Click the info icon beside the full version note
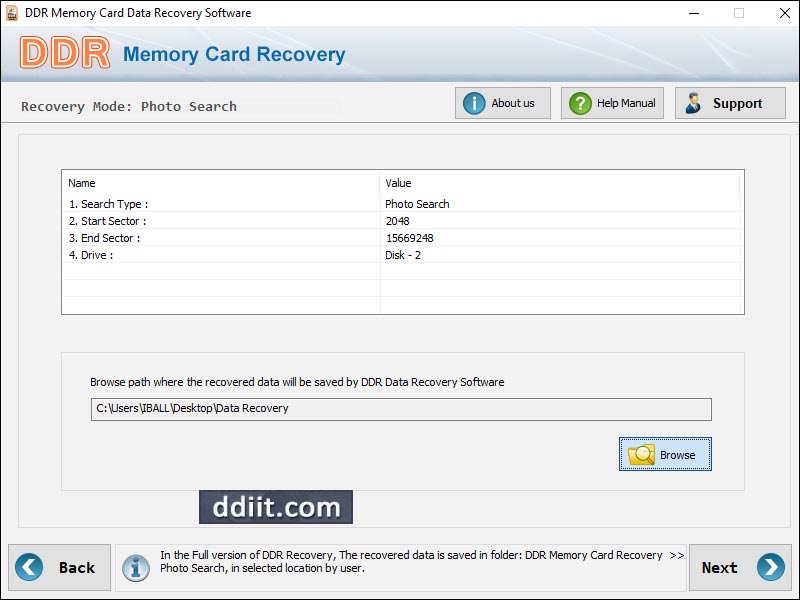 (x=136, y=567)
